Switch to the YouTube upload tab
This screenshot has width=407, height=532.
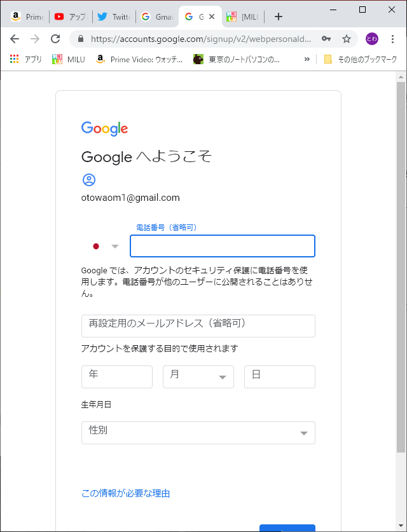pyautogui.click(x=71, y=17)
